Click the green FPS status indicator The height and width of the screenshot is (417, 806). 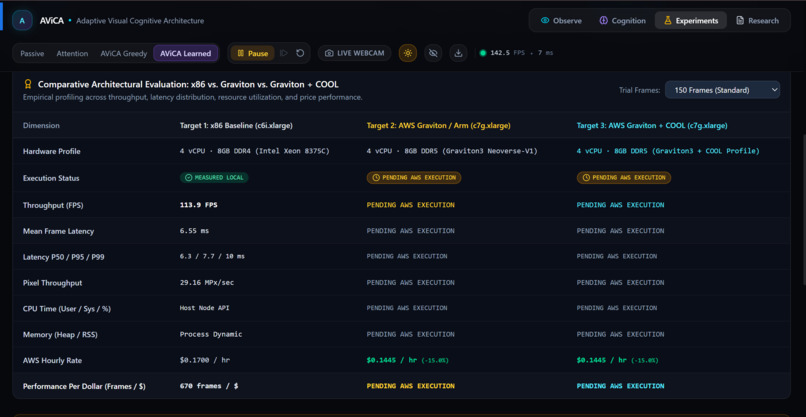pyautogui.click(x=483, y=53)
